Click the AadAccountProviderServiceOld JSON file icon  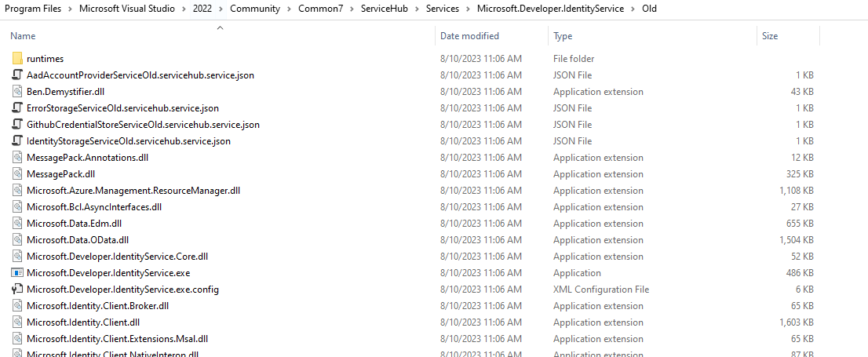click(x=17, y=75)
